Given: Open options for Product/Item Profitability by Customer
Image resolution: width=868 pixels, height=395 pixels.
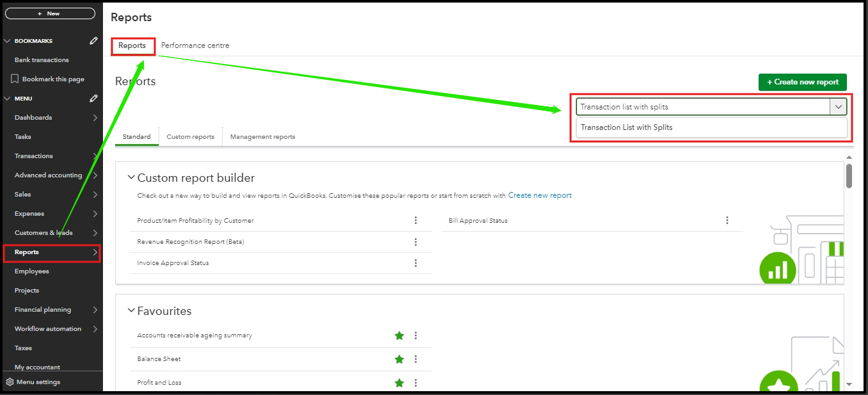Looking at the screenshot, I should tap(416, 220).
